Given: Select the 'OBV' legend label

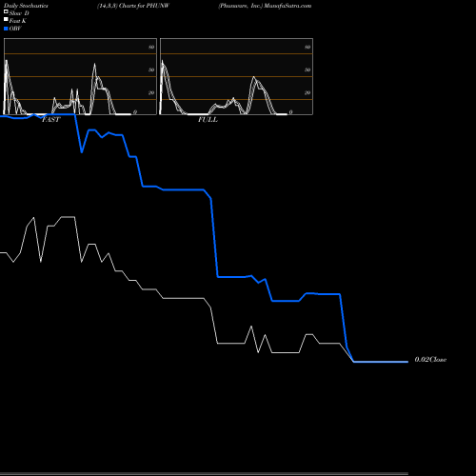Looking at the screenshot, I should (15, 29).
